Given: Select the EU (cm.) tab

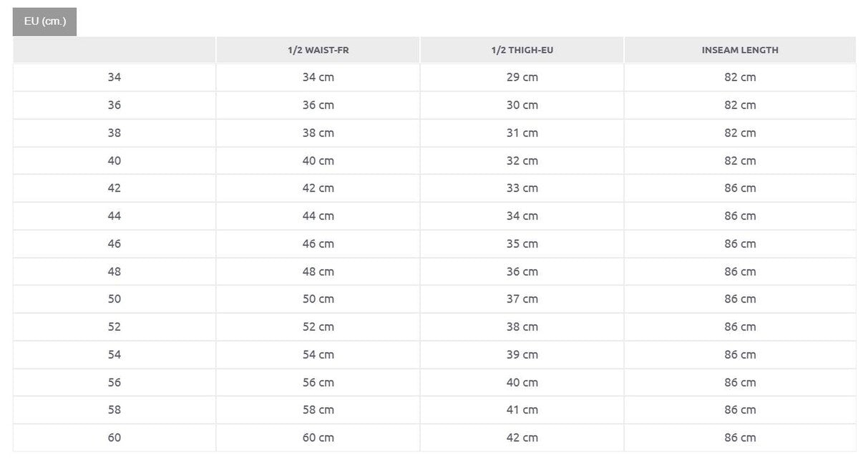Looking at the screenshot, I should coord(44,21).
